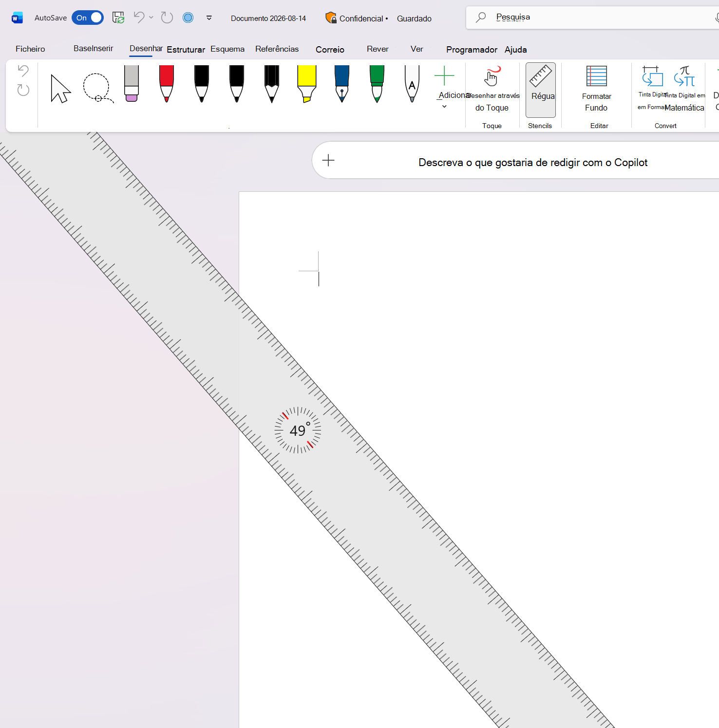Expand the Adicionar pen dropdown chevron
This screenshot has width=719, height=728.
click(444, 107)
